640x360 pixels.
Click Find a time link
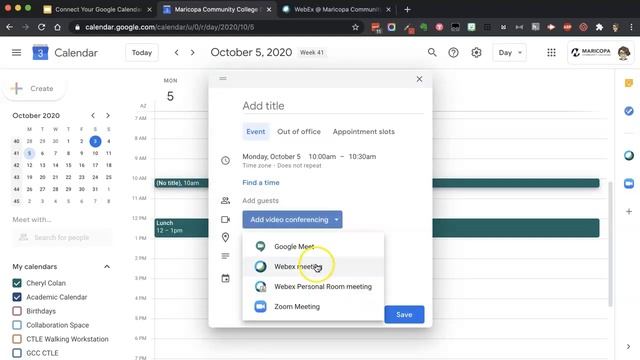(261, 182)
